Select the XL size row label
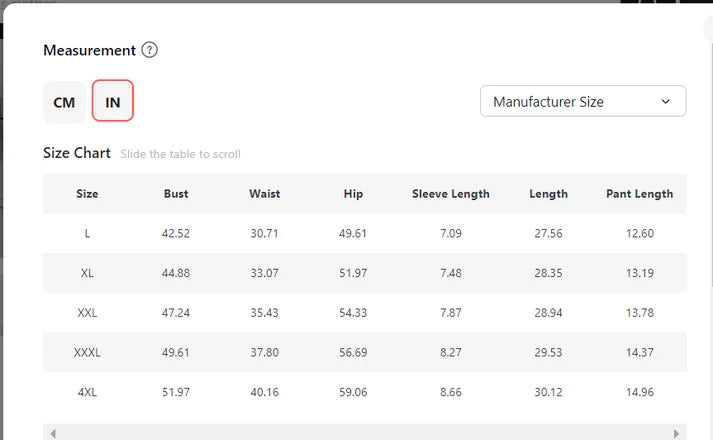 coord(87,273)
